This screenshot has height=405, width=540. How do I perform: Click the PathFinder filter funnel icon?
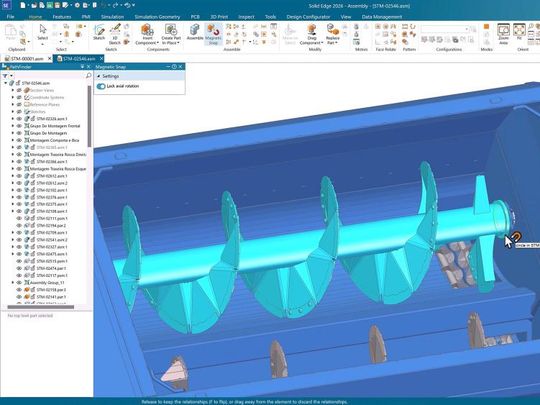point(5,76)
